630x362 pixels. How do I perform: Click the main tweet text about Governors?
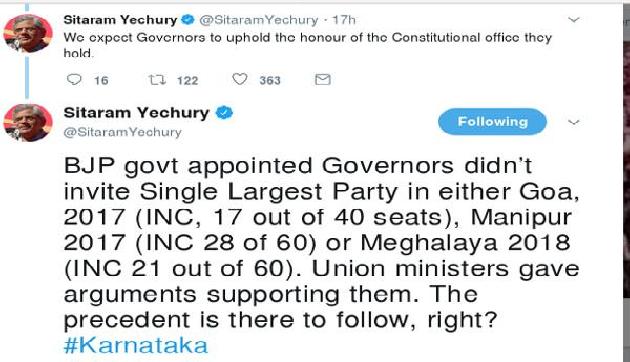coord(321,243)
